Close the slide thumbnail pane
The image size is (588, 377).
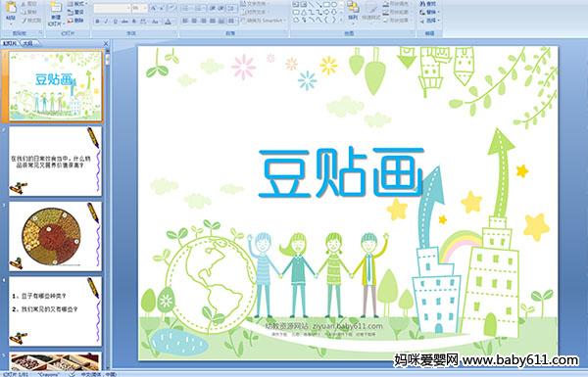tap(106, 43)
